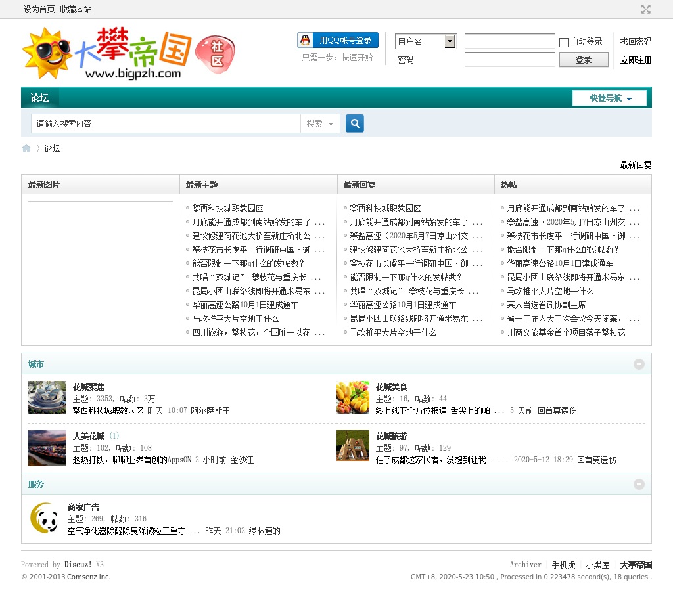Collapse the 城市 section

coord(639,364)
